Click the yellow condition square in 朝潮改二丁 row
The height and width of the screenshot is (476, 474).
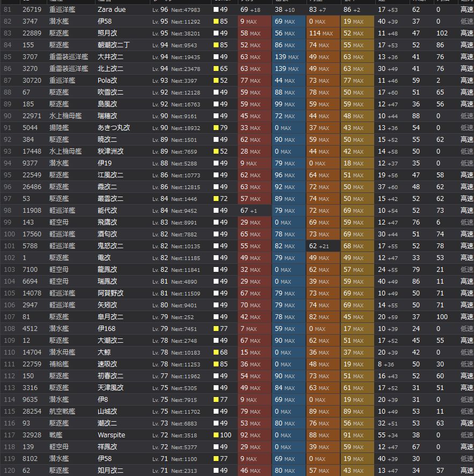coord(216,45)
